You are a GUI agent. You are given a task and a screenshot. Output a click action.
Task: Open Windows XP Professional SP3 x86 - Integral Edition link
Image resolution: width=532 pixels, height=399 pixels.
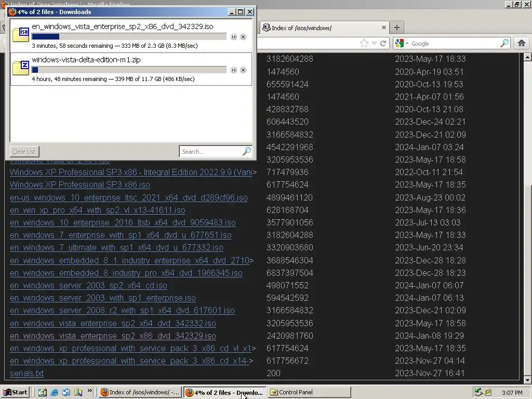coord(131,172)
